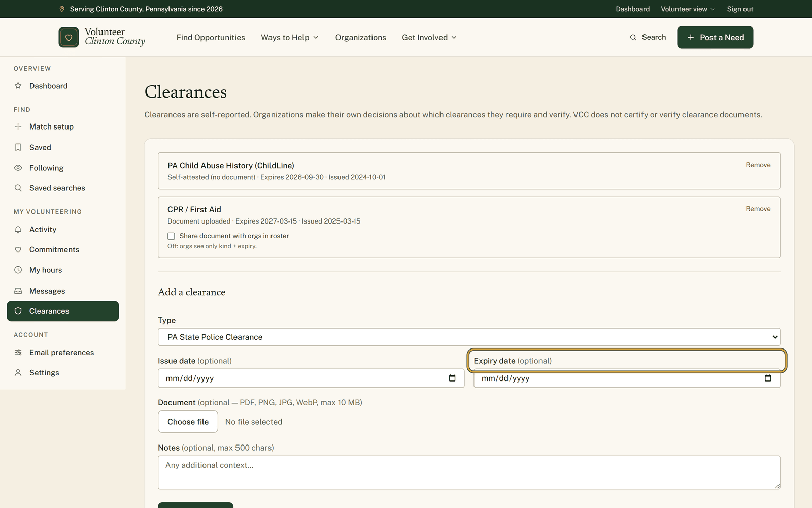Click the 'Add a clearance' heading
Image resolution: width=812 pixels, height=508 pixels.
pos(191,292)
